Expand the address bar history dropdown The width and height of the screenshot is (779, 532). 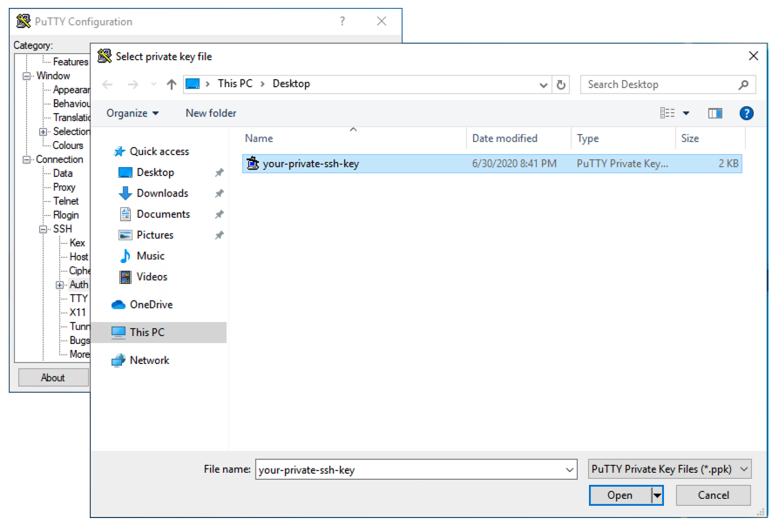(x=544, y=84)
